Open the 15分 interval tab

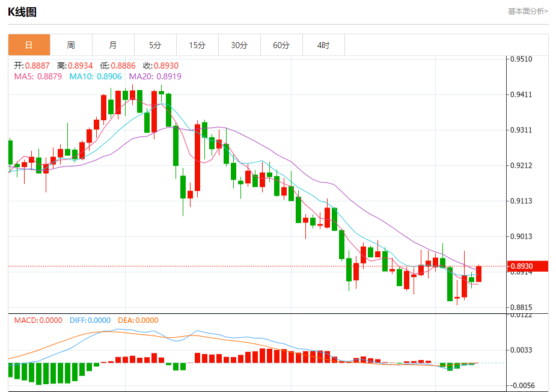click(x=197, y=45)
